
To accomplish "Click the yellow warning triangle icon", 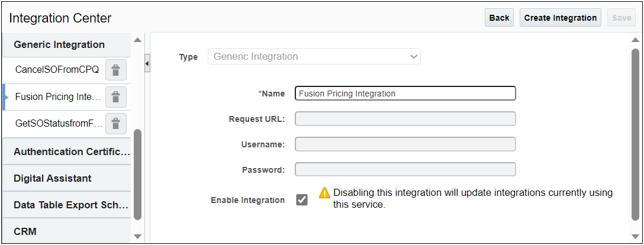I will (x=324, y=193).
